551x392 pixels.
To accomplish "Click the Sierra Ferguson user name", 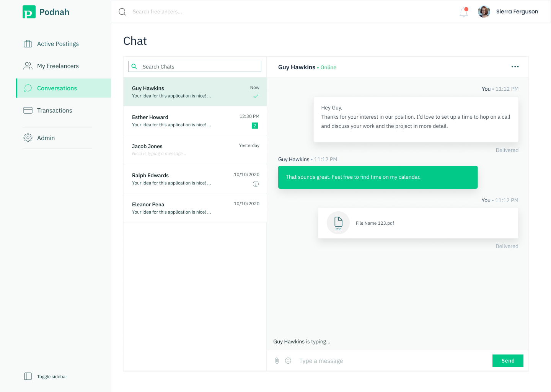I will click(x=517, y=11).
